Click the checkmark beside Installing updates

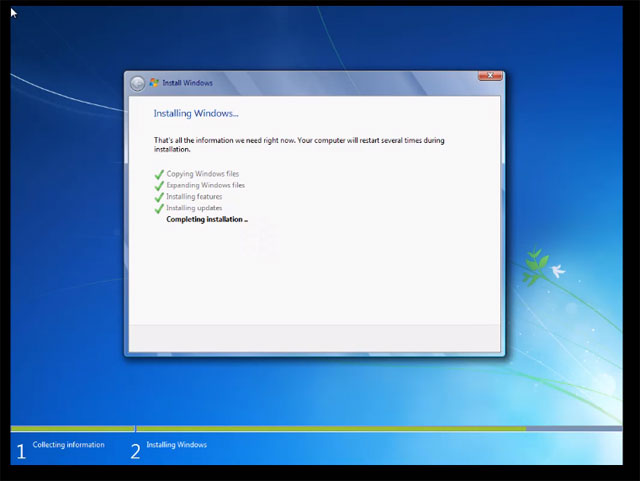[159, 209]
